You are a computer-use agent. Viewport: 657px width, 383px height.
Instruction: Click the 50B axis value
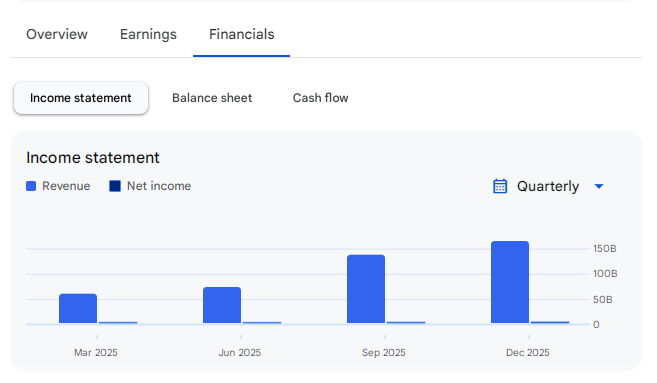point(603,300)
